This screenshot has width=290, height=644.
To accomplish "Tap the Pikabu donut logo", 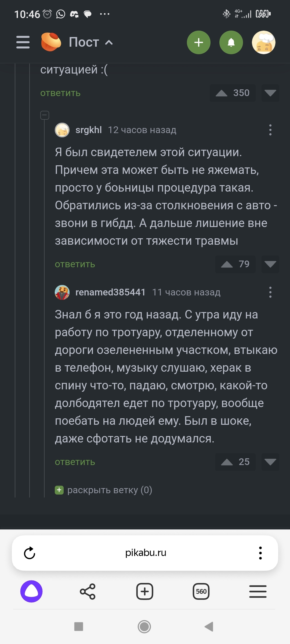I will [51, 42].
